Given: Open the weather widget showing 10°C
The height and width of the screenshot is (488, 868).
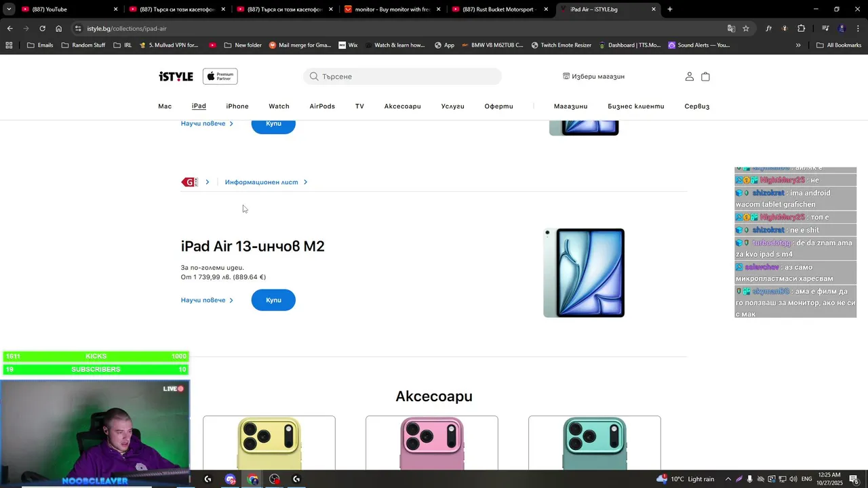Looking at the screenshot, I should pyautogui.click(x=685, y=479).
